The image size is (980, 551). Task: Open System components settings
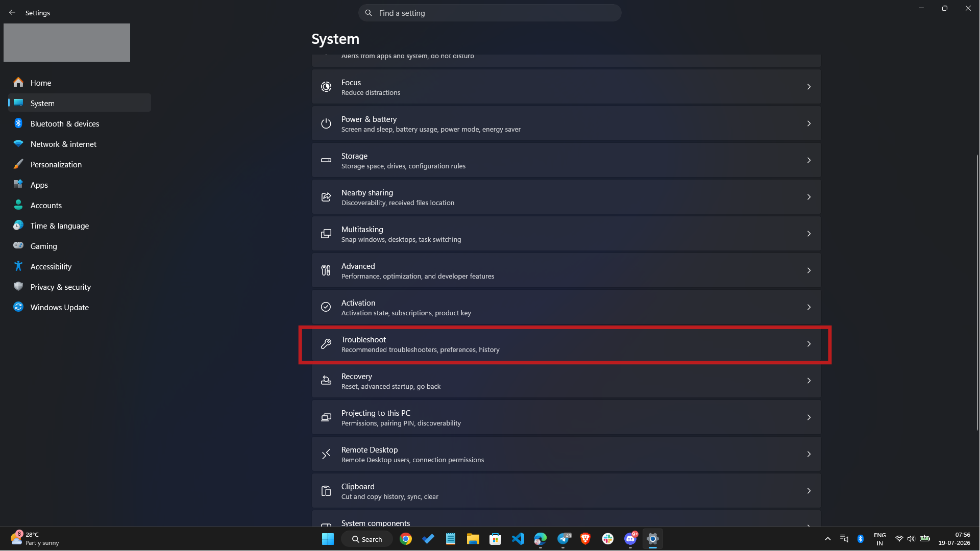pos(566,519)
